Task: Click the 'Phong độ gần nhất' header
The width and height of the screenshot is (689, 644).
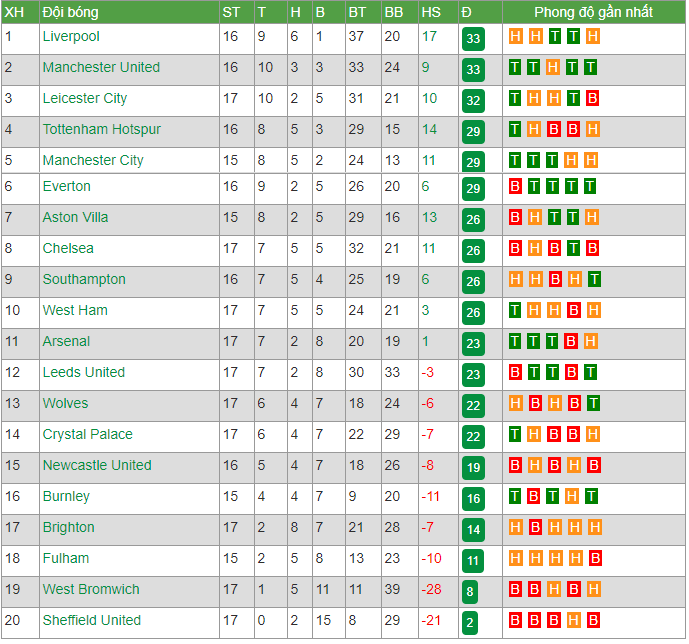Action: pos(593,12)
